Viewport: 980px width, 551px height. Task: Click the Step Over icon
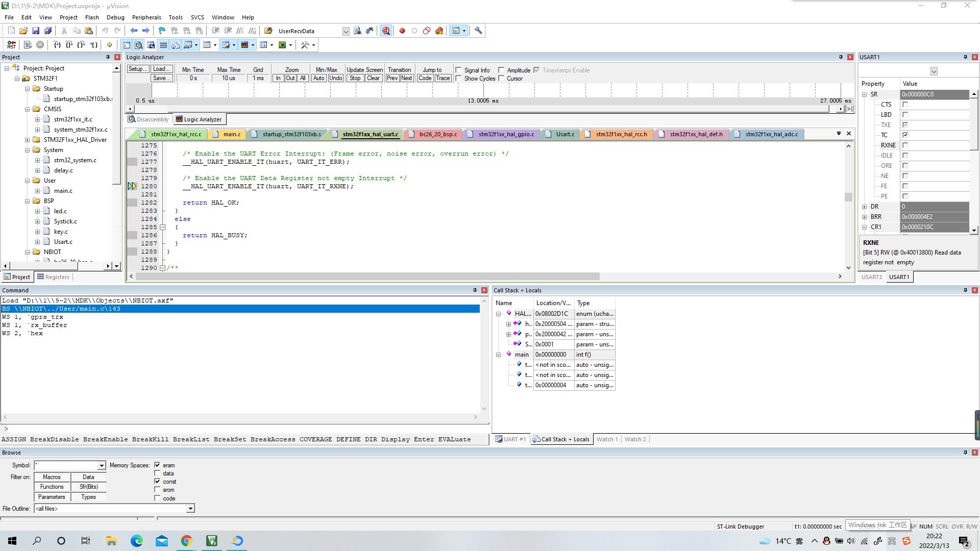pos(69,45)
